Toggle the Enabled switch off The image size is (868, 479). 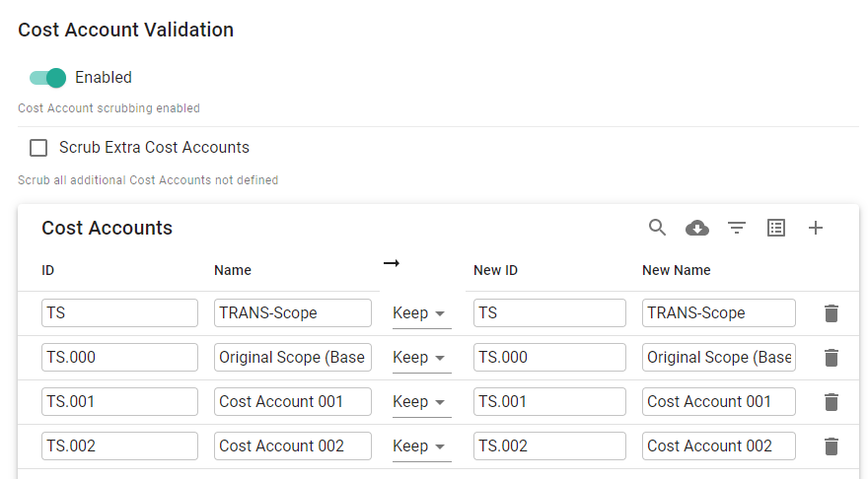[x=47, y=78]
